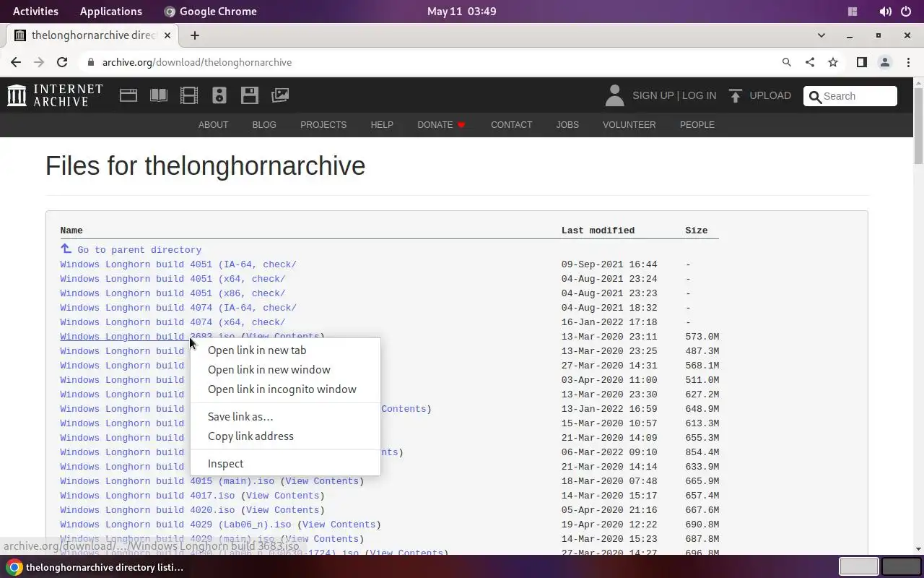Open the Activities overview
The image size is (924, 578).
35,12
